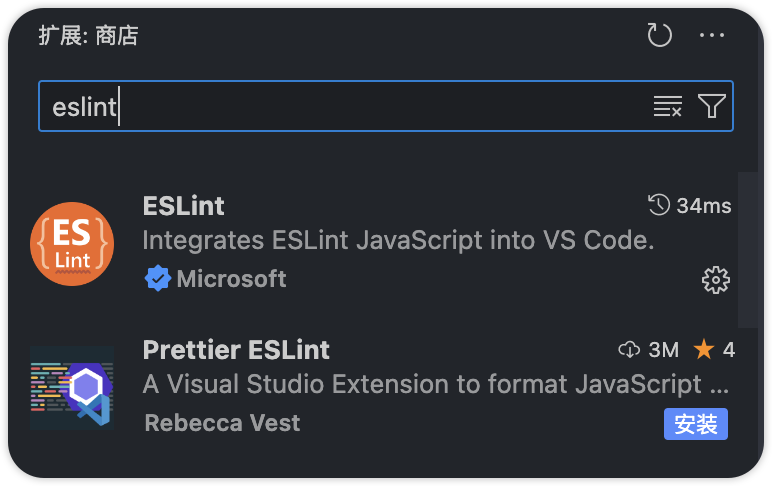This screenshot has height=486, width=772.
Task: Click the 扩展: 商店 panel header
Action: click(x=88, y=36)
